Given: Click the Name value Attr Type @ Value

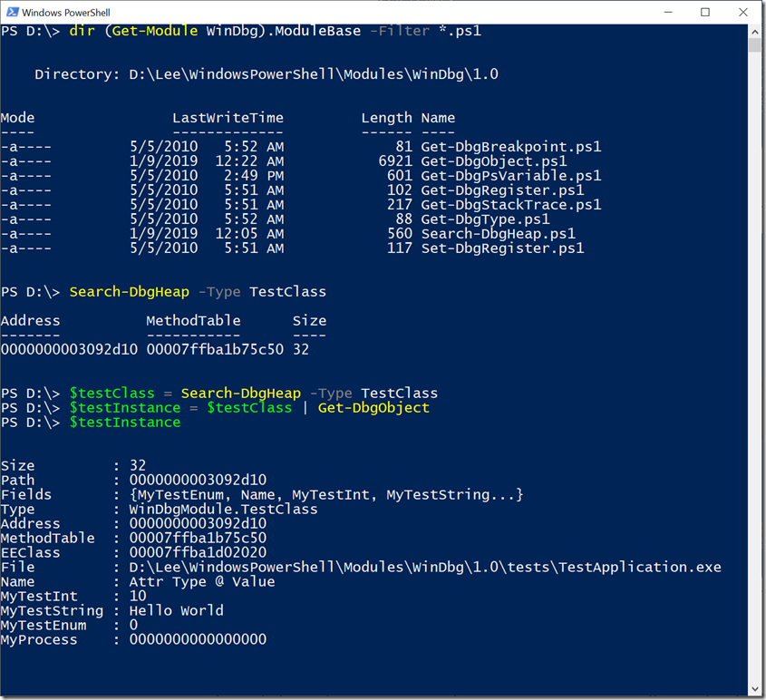Looking at the screenshot, I should pyautogui.click(x=202, y=582).
